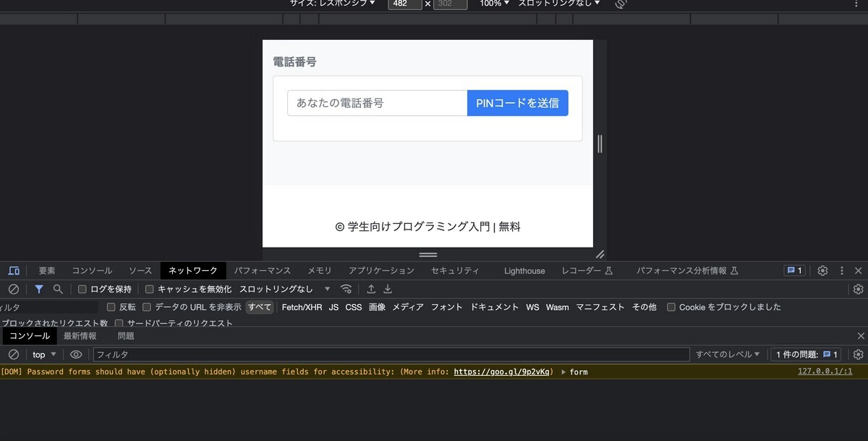The width and height of the screenshot is (868, 441).
Task: Open the network search magnifier icon
Action: click(57, 289)
